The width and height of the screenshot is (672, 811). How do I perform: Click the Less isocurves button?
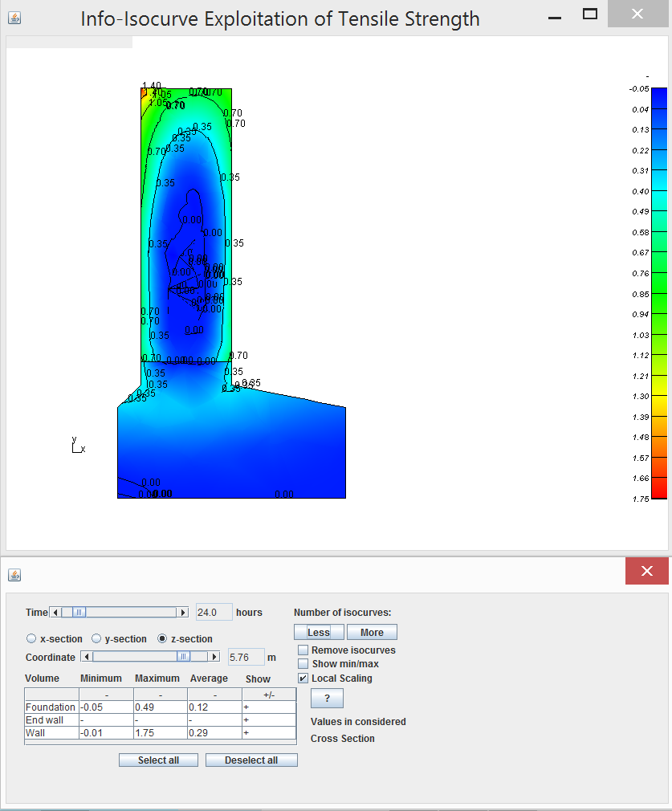click(319, 633)
